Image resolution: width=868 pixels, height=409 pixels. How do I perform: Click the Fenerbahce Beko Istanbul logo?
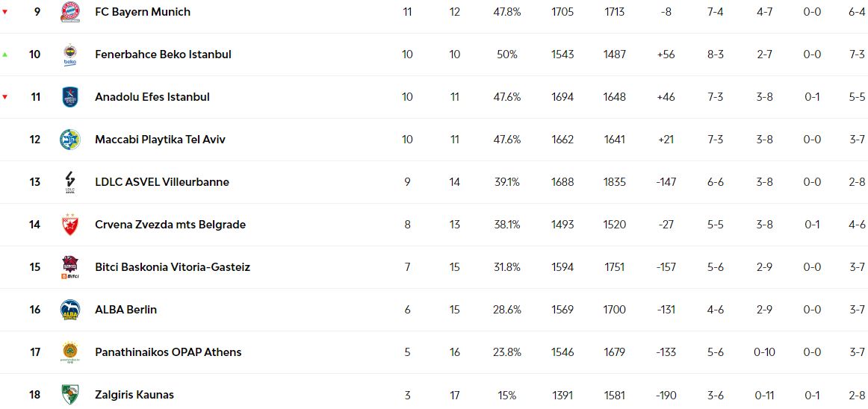tap(70, 54)
